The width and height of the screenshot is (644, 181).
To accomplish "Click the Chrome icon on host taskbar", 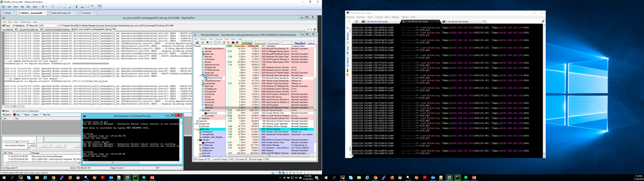I will pos(53,177).
